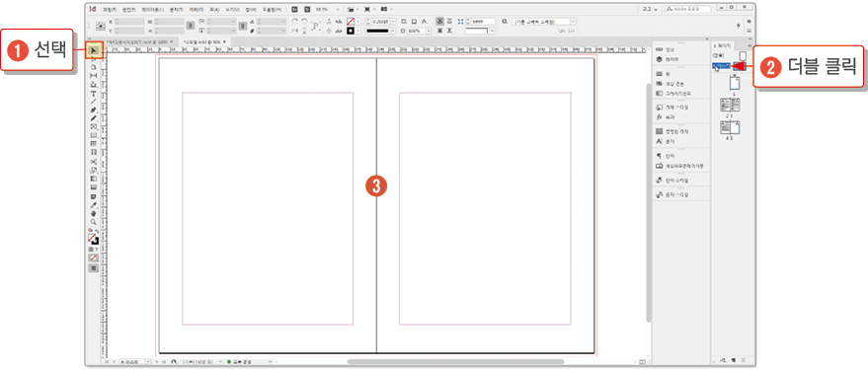
Task: Open the stroke weight dropdown
Action: (392, 22)
